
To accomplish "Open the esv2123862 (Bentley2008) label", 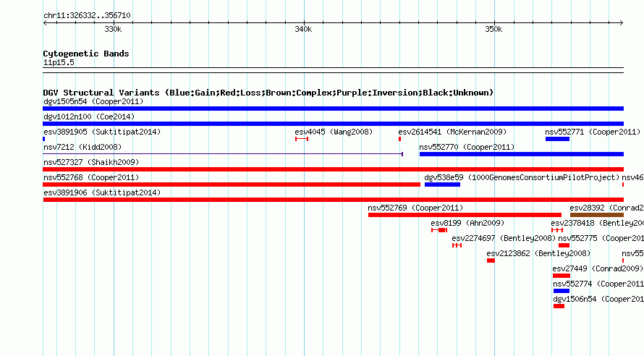I will click(x=538, y=253).
